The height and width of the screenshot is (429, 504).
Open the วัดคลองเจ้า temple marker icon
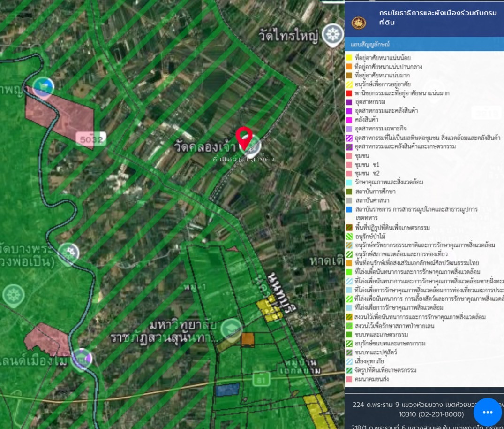[x=252, y=146]
